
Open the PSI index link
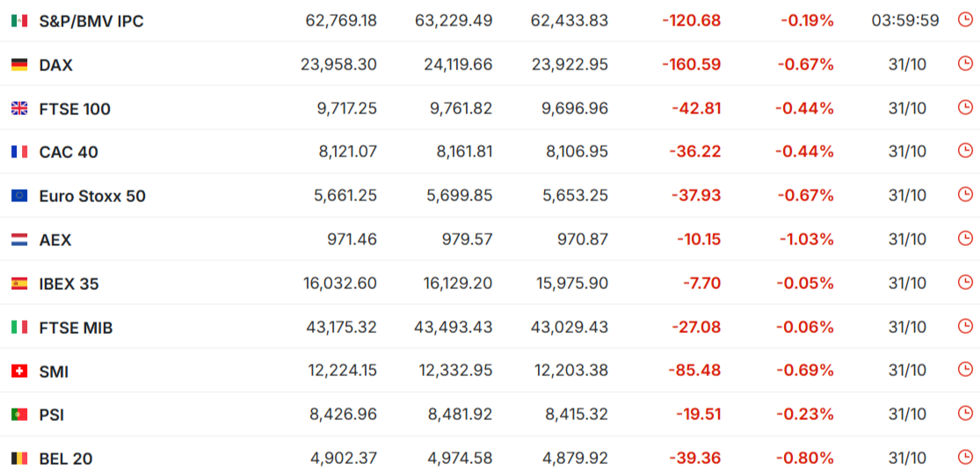52,415
